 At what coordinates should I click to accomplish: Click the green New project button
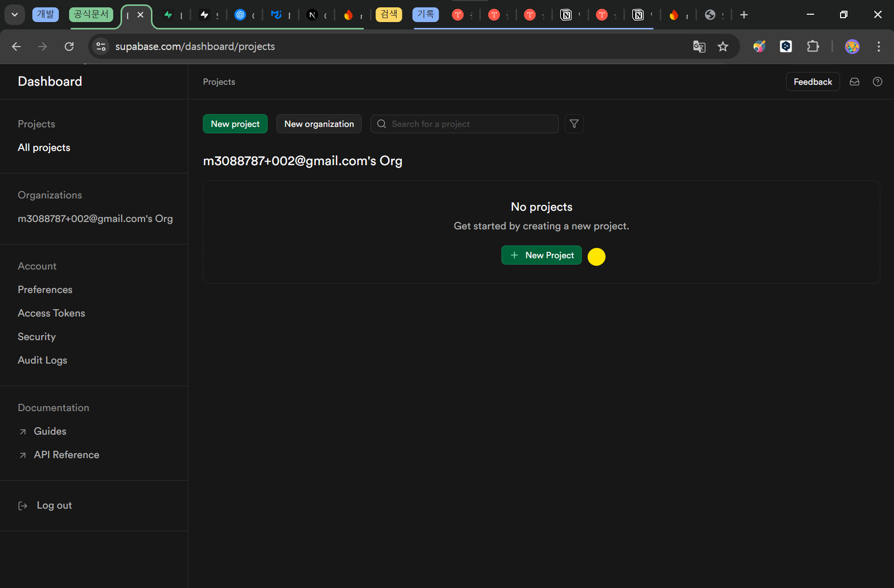coord(235,124)
